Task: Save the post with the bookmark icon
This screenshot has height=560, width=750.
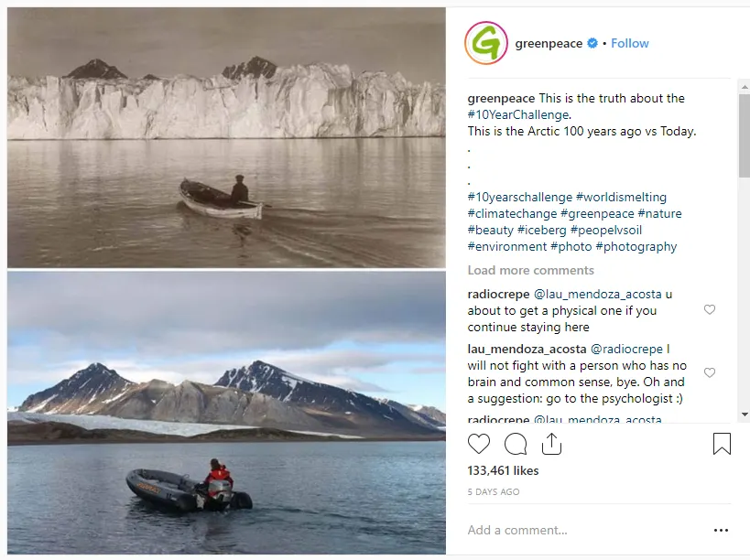Action: tap(722, 445)
